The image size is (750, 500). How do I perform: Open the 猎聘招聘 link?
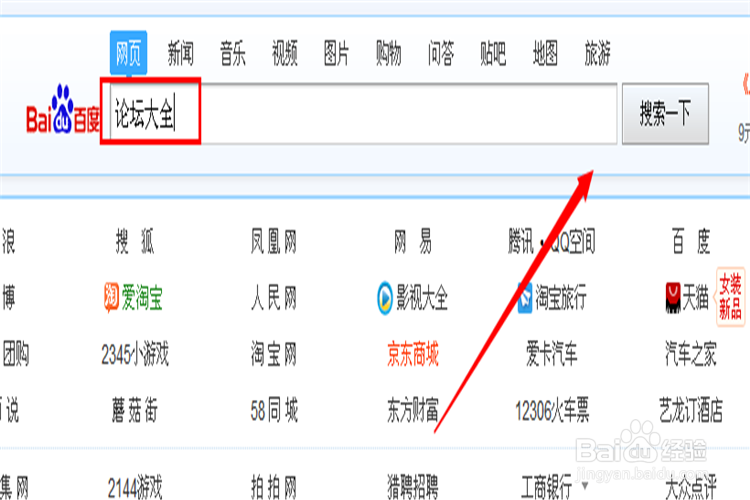tap(413, 487)
